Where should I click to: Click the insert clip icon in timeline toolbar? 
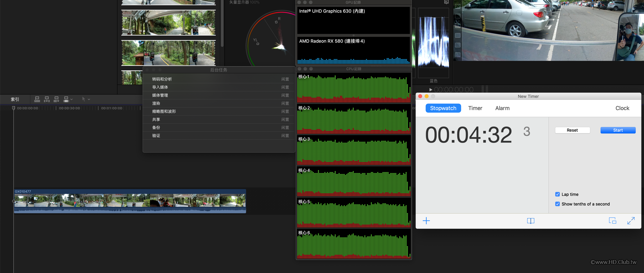[x=47, y=99]
